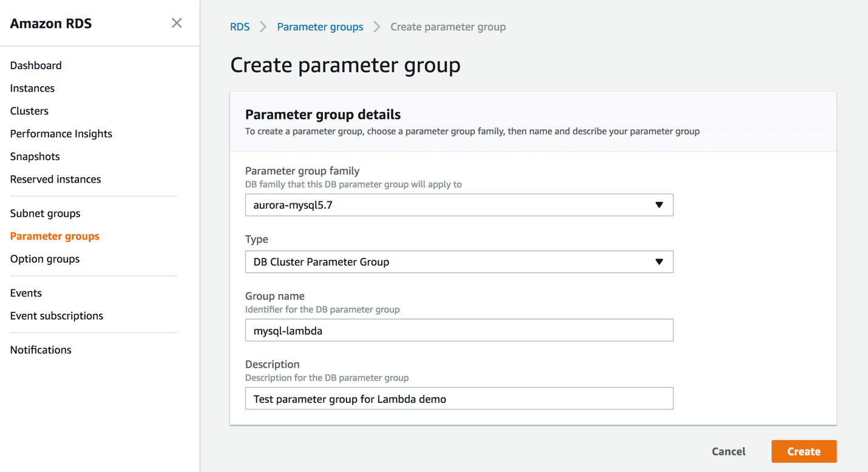Open the Type dropdown

pos(459,261)
